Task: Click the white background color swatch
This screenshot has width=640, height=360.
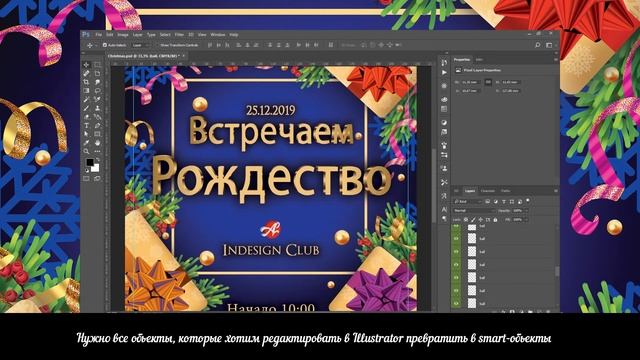Action: (96, 168)
